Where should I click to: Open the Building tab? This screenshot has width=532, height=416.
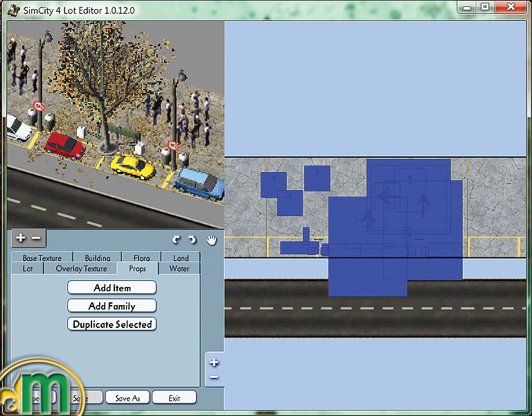98,257
